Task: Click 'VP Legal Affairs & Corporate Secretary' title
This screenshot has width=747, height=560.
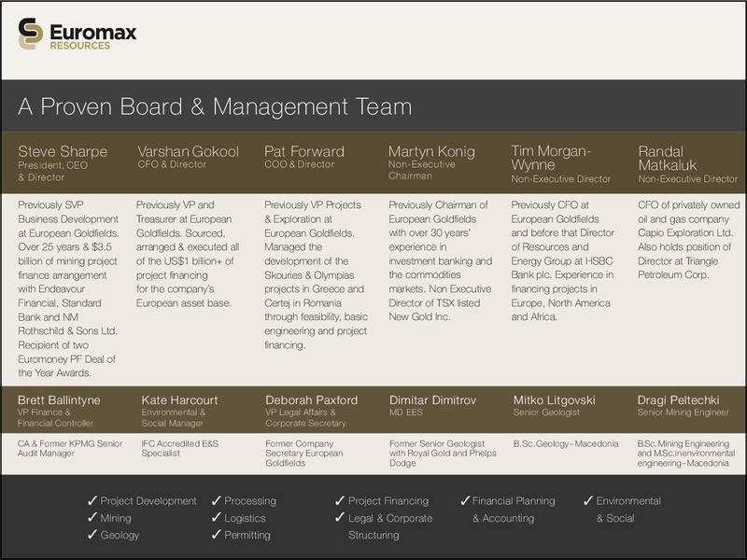Action: point(306,417)
